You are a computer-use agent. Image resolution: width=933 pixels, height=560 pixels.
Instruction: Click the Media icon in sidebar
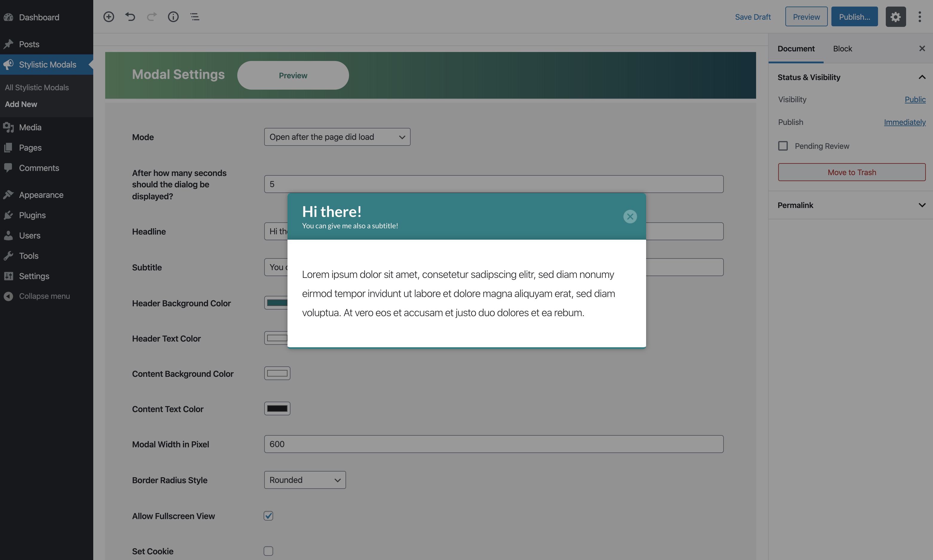tap(8, 127)
